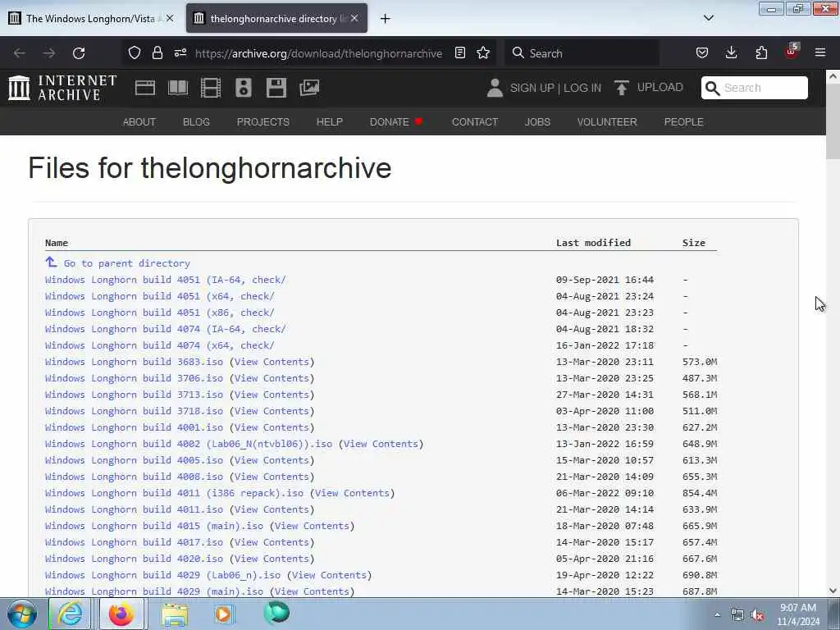
Task: Download Windows Longhorn build 3683.iso
Action: pyautogui.click(x=134, y=362)
